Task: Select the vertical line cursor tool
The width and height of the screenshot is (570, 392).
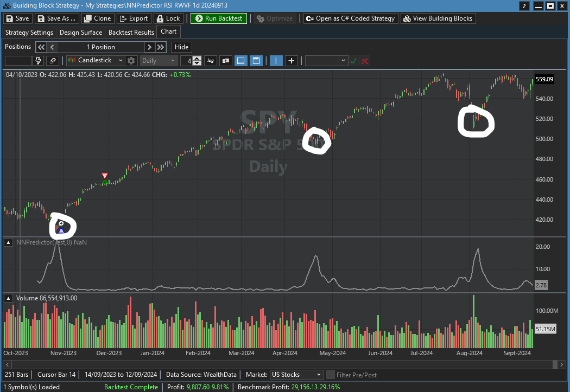Action: 276,61
